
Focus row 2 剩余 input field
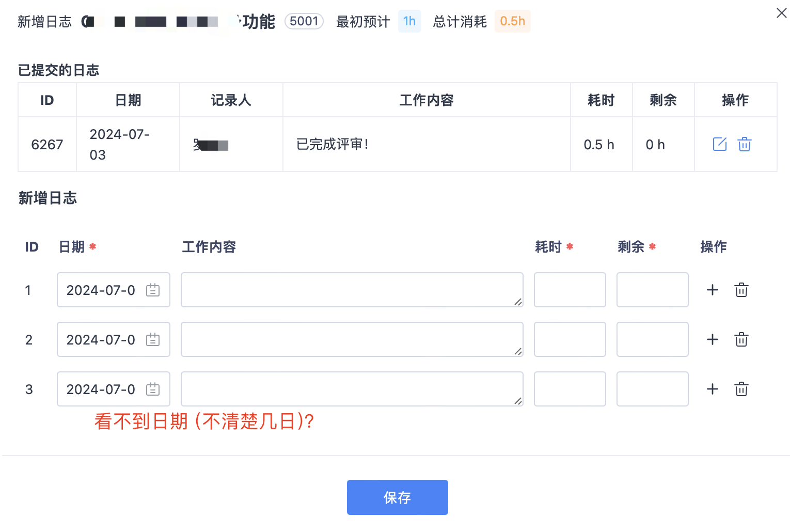coord(652,339)
